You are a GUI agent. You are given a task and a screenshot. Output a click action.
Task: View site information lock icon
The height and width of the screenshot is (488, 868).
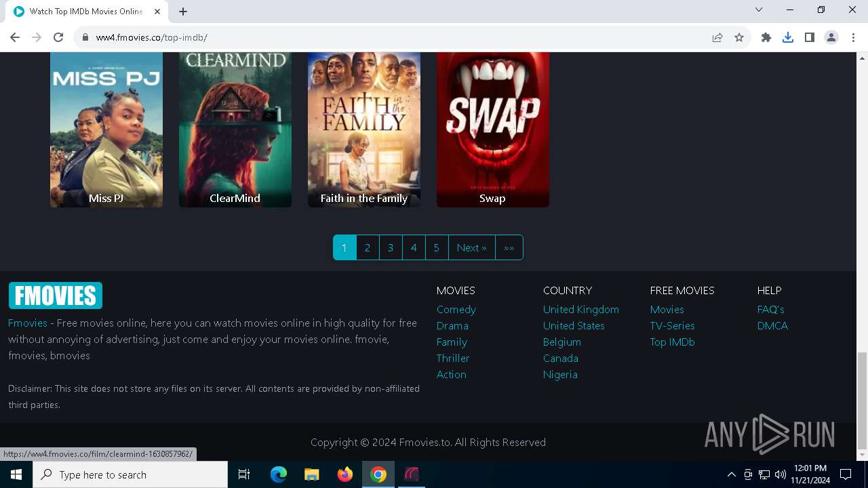click(85, 37)
